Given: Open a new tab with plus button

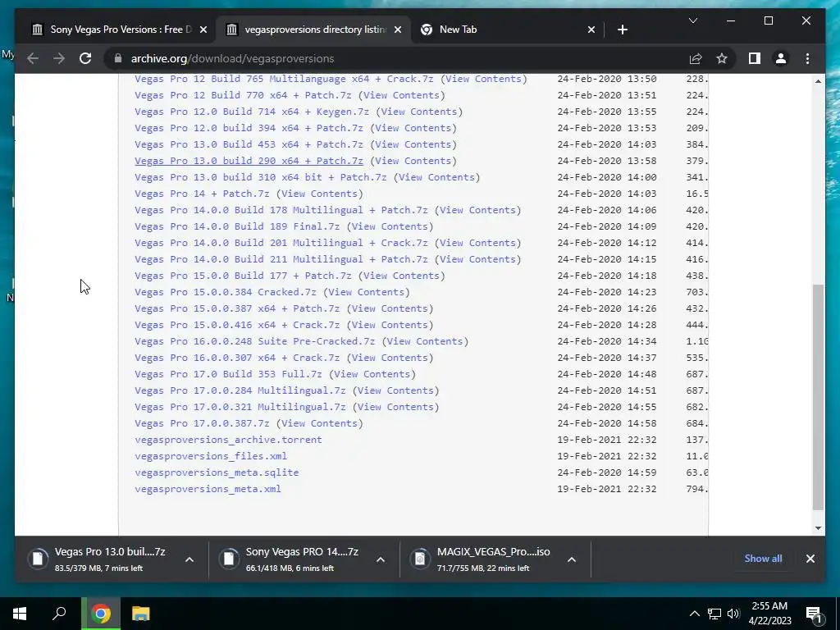Looking at the screenshot, I should 622,30.
